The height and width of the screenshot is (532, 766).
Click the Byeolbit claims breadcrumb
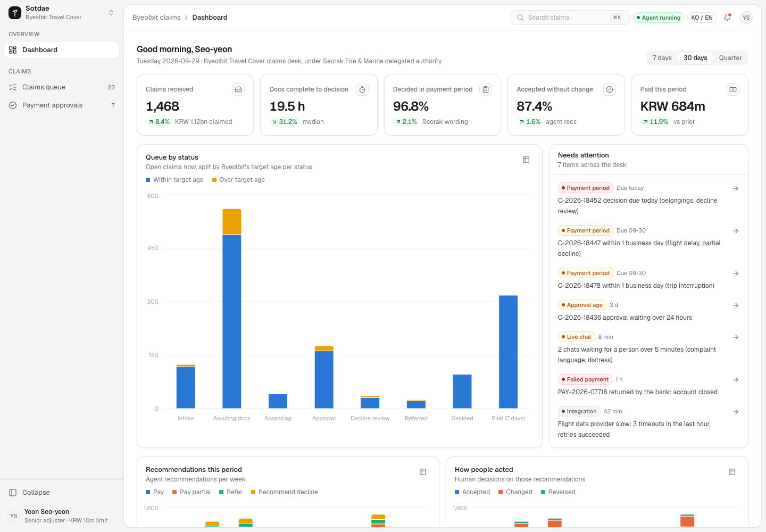[156, 18]
